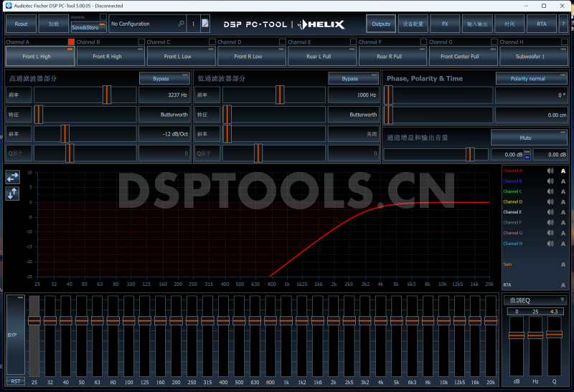This screenshot has width=574, height=392.
Task: Click the speaker icon for Channel H
Action: tap(550, 244)
